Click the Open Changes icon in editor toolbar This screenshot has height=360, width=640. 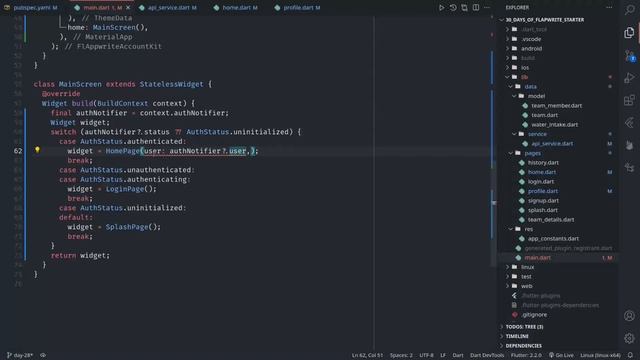(464, 7)
